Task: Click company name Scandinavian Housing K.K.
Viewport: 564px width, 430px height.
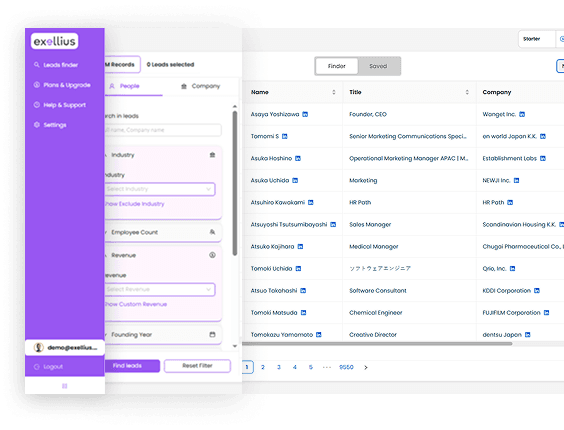Action: pos(519,225)
